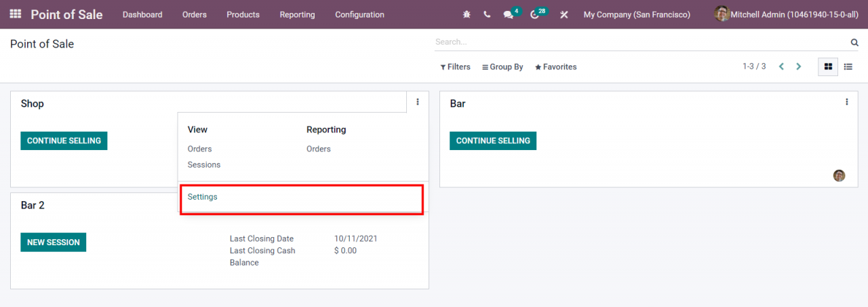Open the apps grid menu icon
The width and height of the screenshot is (868, 307).
point(16,14)
